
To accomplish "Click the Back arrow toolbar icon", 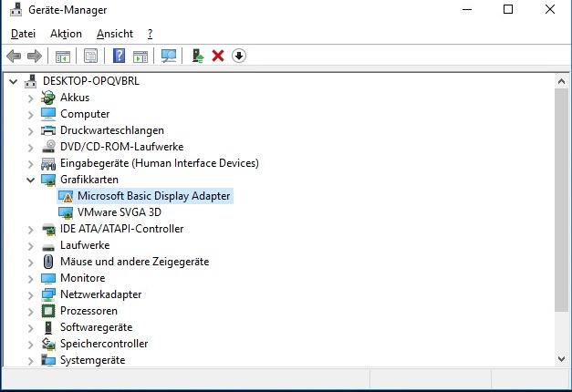I will point(14,57).
